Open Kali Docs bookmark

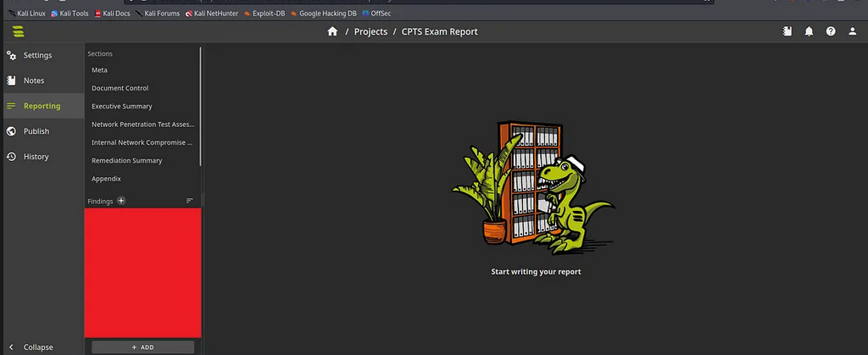click(113, 14)
